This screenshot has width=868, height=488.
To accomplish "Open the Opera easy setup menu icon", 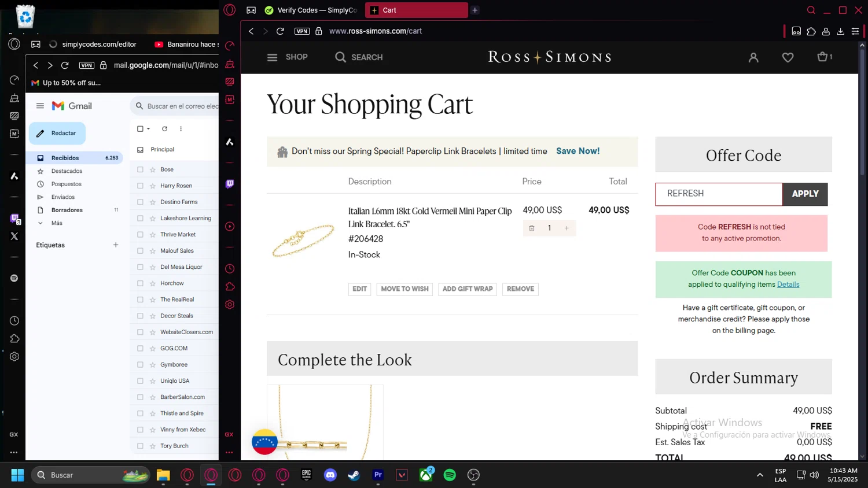I will click(x=855, y=31).
